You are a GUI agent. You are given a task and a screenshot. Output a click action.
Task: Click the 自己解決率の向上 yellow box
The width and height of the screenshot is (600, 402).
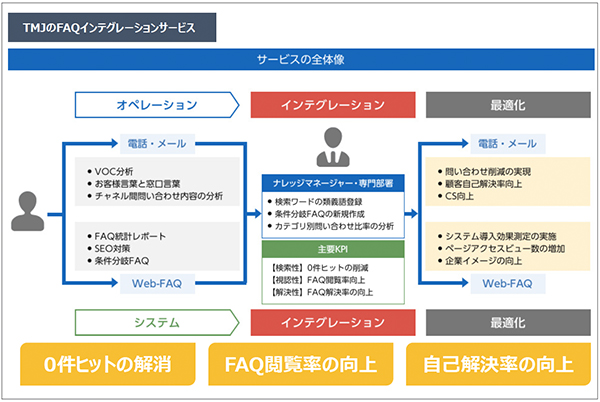498,364
